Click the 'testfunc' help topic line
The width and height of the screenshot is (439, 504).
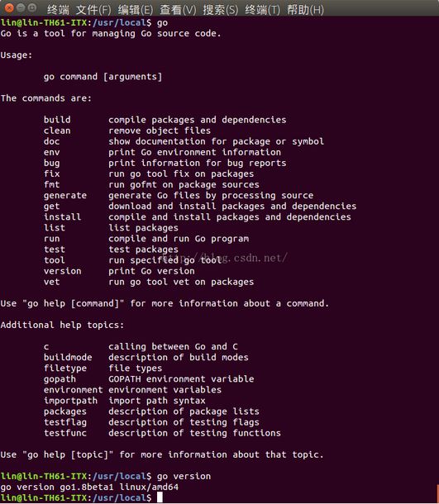coord(162,433)
